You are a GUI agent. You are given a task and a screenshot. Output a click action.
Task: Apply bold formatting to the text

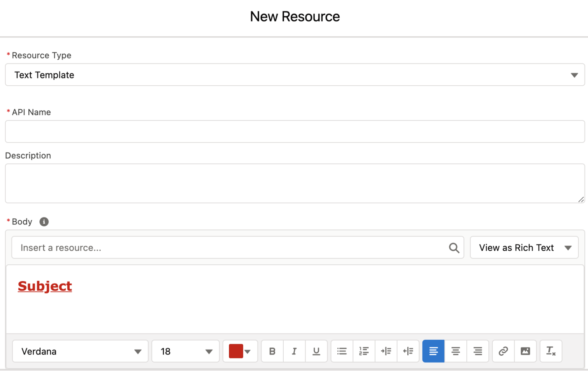(272, 351)
